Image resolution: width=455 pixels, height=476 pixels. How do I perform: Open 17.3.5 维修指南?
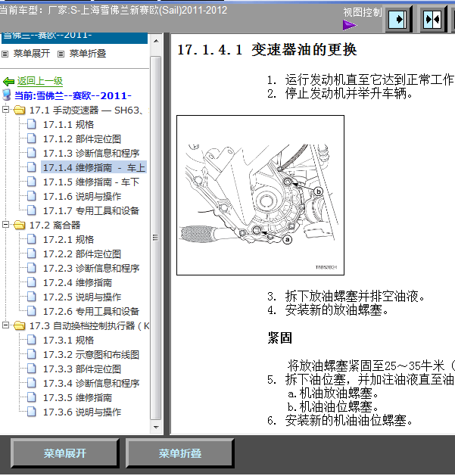coord(77,397)
